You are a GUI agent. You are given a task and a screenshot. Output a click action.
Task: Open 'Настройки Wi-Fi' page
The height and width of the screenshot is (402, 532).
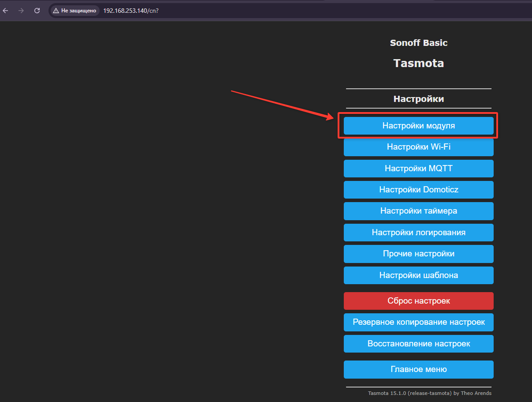419,147
